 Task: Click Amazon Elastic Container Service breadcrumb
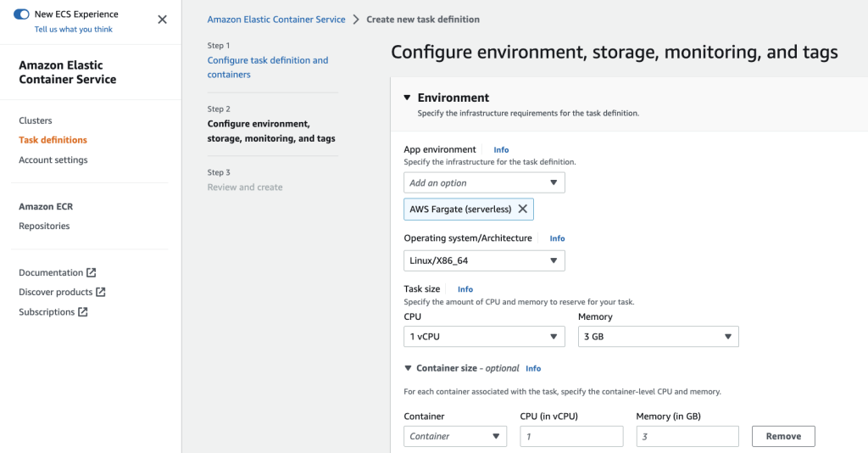[276, 20]
